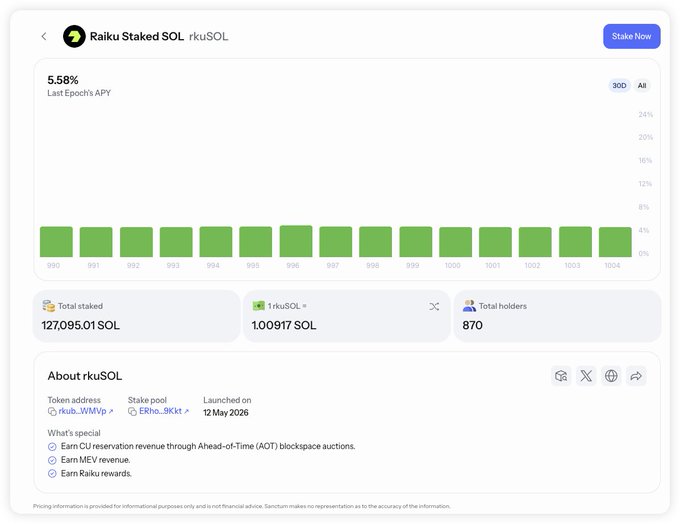Click the Earn MEV revenue text
The image size is (680, 524).
coord(95,460)
